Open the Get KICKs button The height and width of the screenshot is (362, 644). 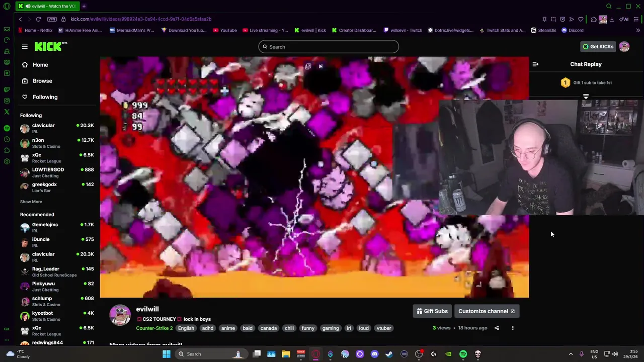click(x=598, y=47)
